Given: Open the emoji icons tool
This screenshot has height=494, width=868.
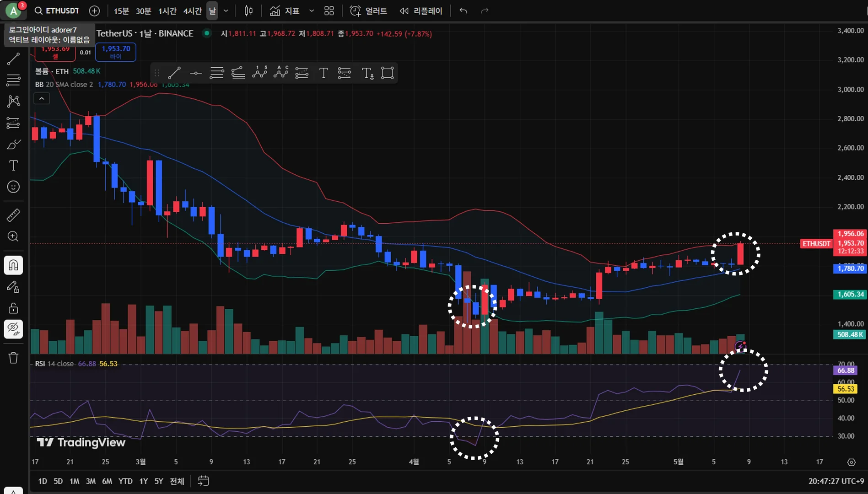Looking at the screenshot, I should tap(13, 187).
